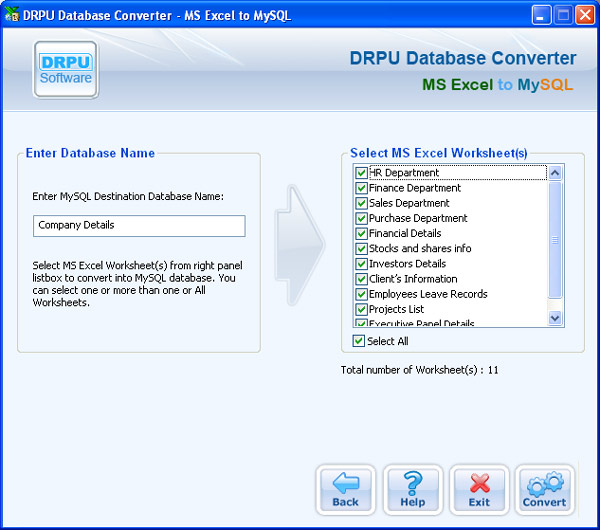This screenshot has width=600, height=530.
Task: Select the Projects List row text
Action: 396,309
